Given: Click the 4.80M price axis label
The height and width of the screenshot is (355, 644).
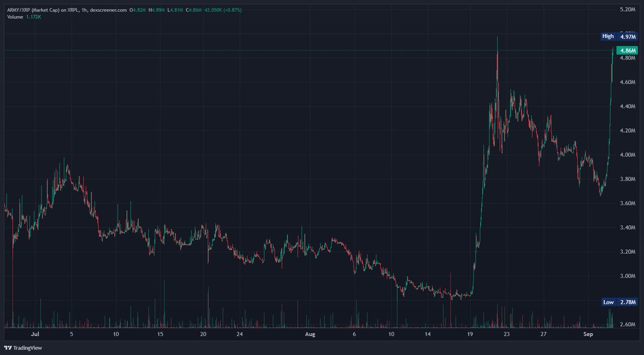Looking at the screenshot, I should click(x=627, y=58).
